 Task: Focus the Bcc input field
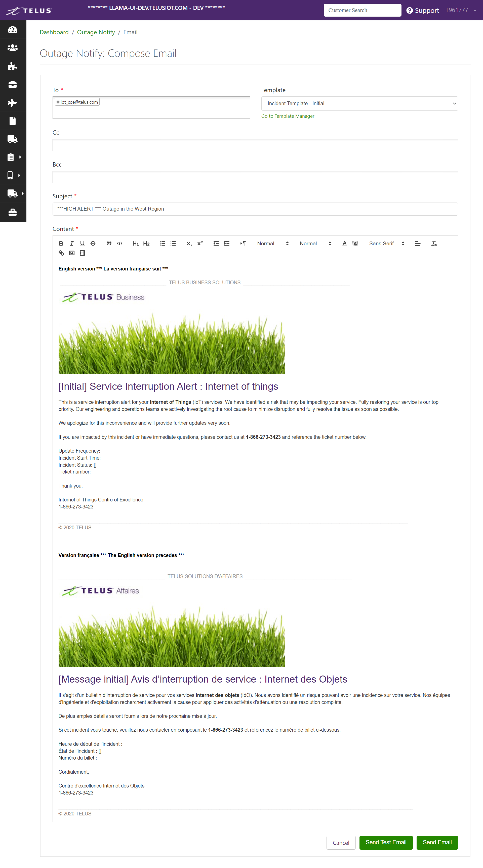255,177
